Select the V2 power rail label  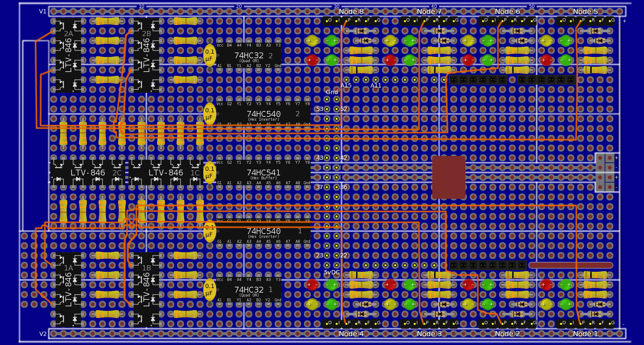[43, 334]
